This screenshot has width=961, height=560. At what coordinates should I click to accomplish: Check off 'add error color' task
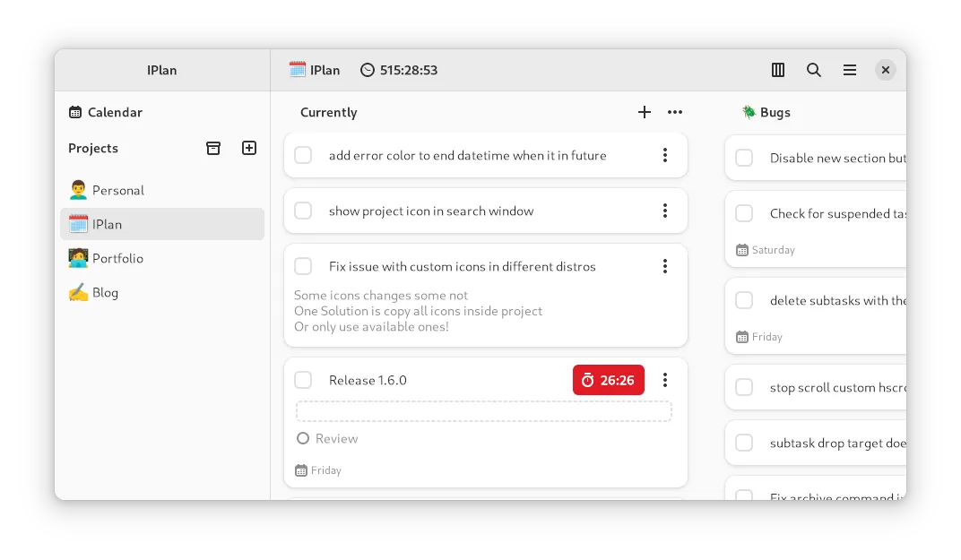pos(303,155)
